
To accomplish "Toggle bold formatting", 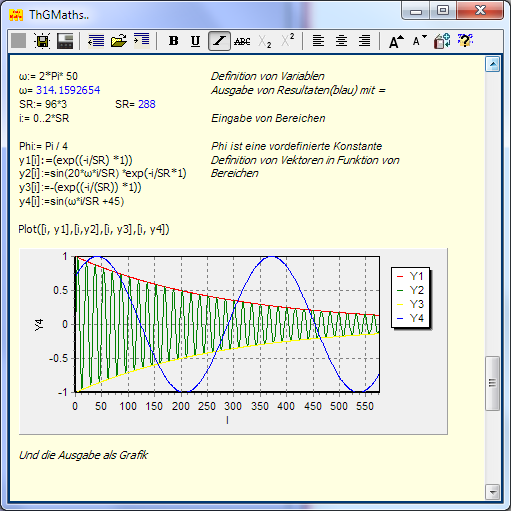I will 173,41.
